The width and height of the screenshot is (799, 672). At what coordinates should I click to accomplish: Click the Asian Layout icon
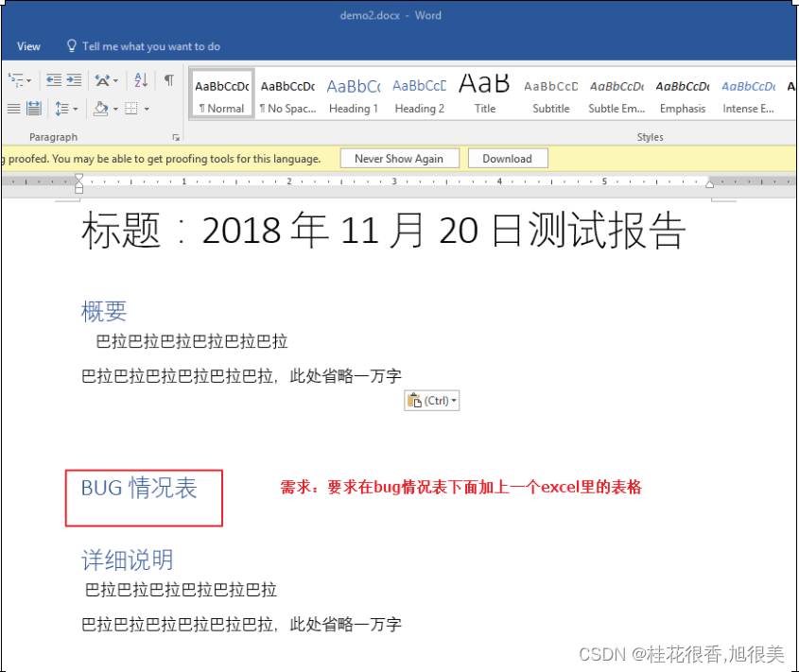pos(102,80)
